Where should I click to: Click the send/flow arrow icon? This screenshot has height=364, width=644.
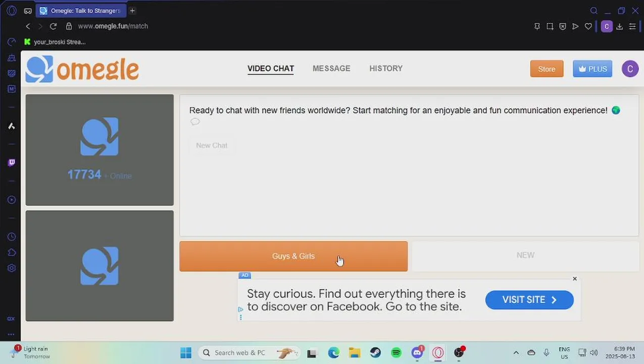pyautogui.click(x=575, y=26)
